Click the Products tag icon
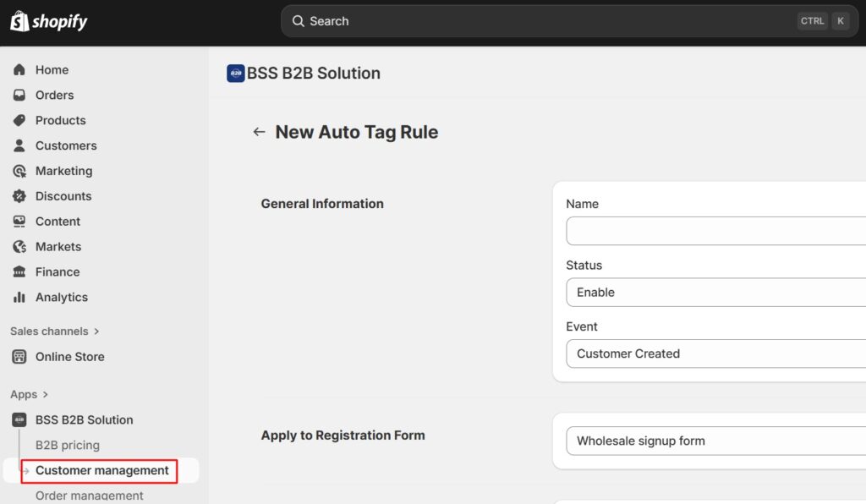The image size is (866, 504). coord(19,120)
